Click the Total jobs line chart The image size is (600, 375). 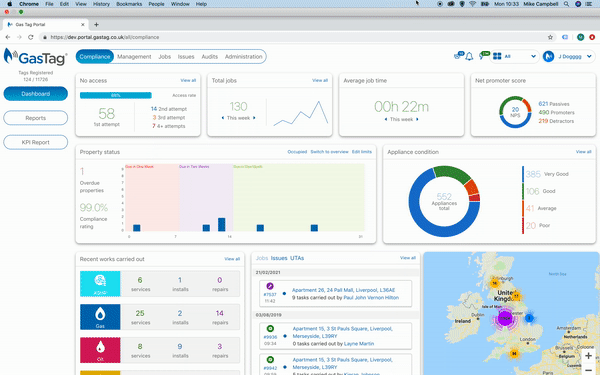tap(301, 113)
